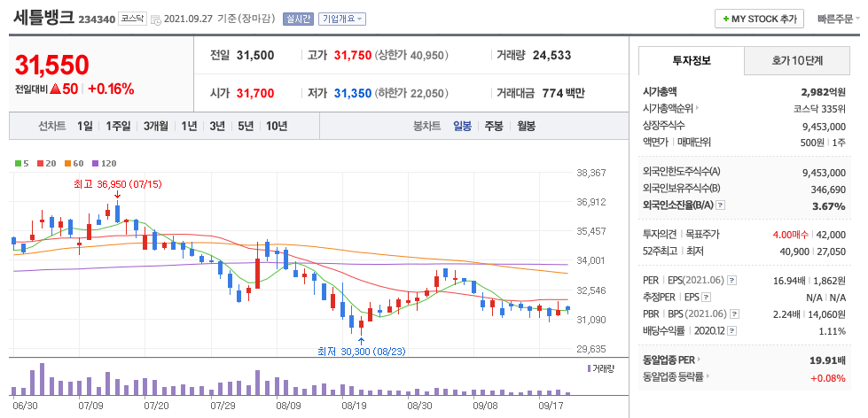Click the 실시간 button
Image resolution: width=868 pixels, height=418 pixels.
click(299, 19)
